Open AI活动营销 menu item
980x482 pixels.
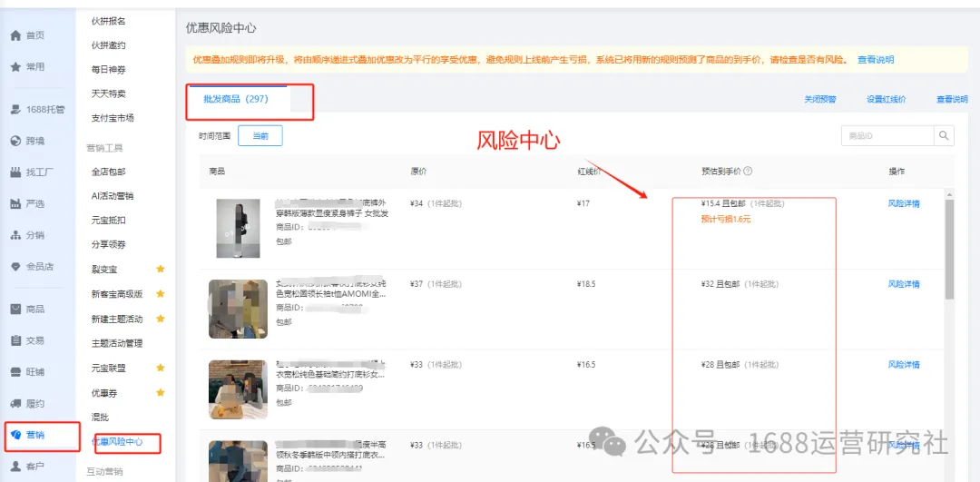click(x=113, y=196)
